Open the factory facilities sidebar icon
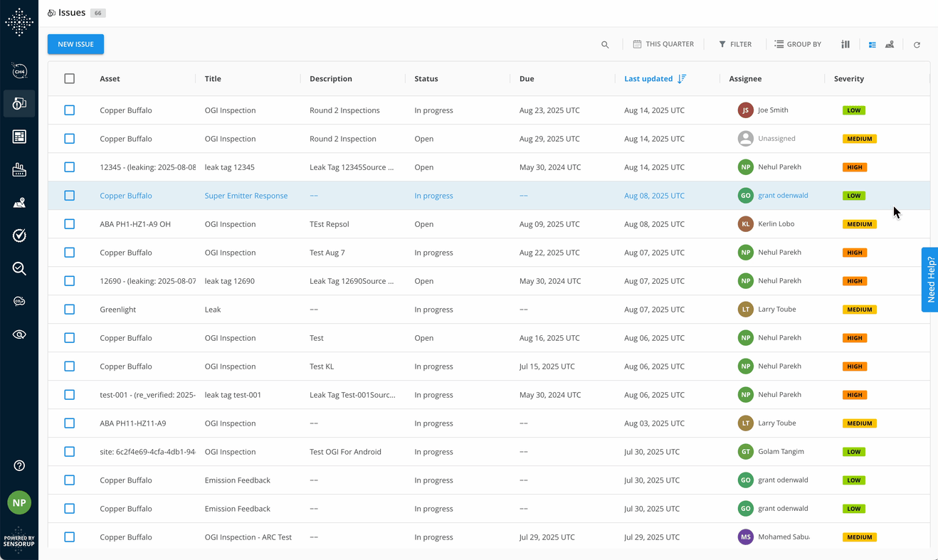The height and width of the screenshot is (560, 938). [19, 169]
